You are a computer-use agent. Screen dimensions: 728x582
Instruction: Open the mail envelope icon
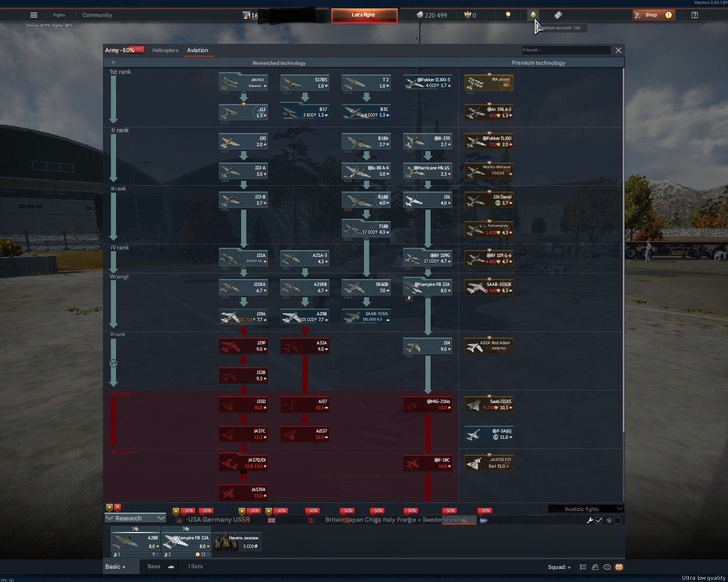click(x=619, y=567)
